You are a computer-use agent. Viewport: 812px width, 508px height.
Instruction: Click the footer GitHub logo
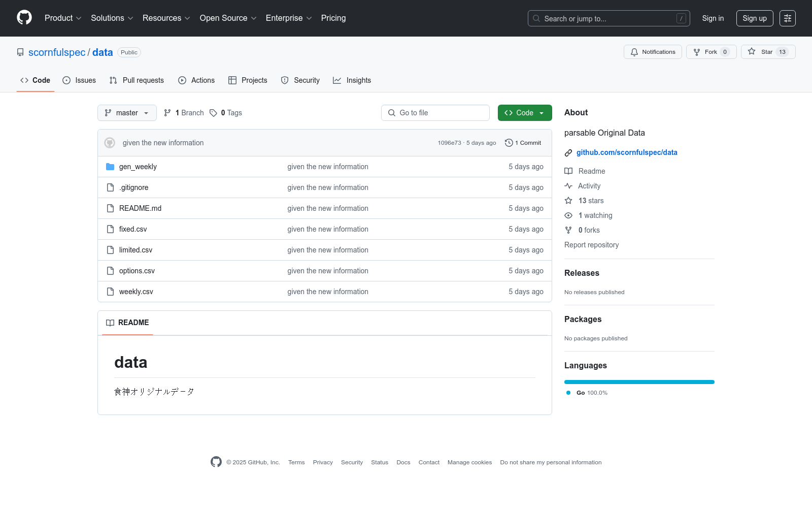point(216,462)
